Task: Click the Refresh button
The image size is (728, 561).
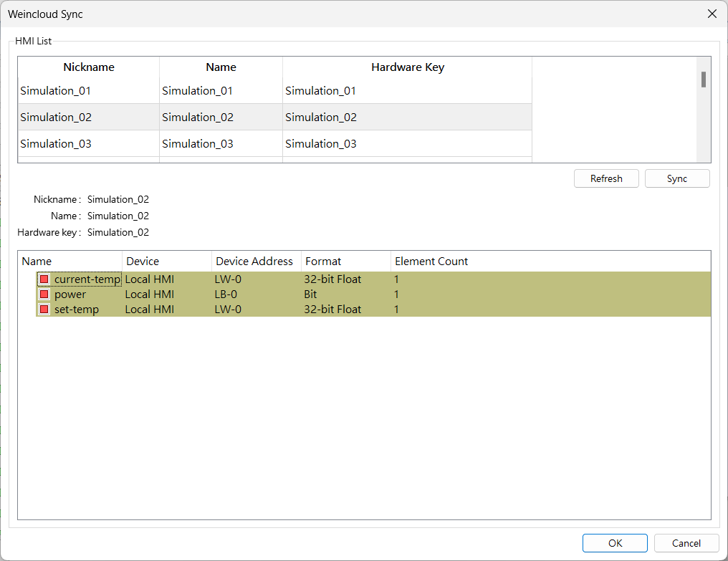Action: click(606, 178)
